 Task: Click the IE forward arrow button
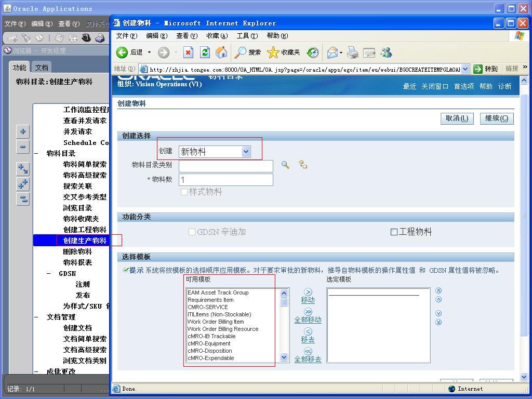pos(164,52)
